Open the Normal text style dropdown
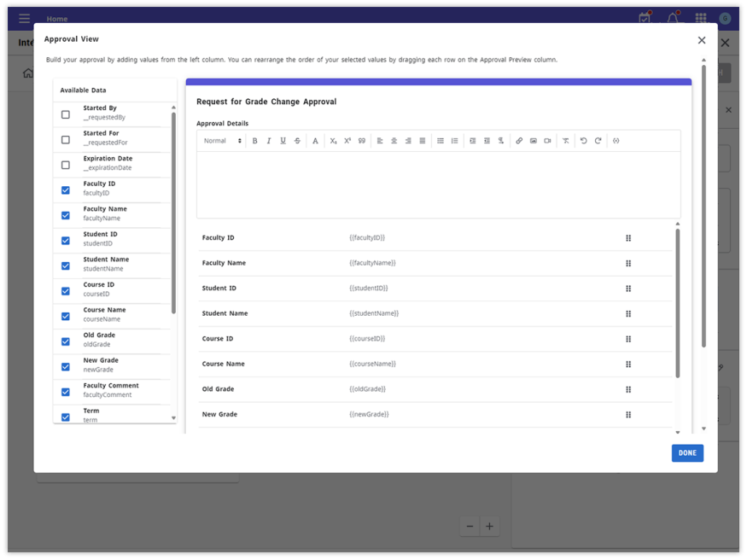The height and width of the screenshot is (560, 747). click(222, 141)
